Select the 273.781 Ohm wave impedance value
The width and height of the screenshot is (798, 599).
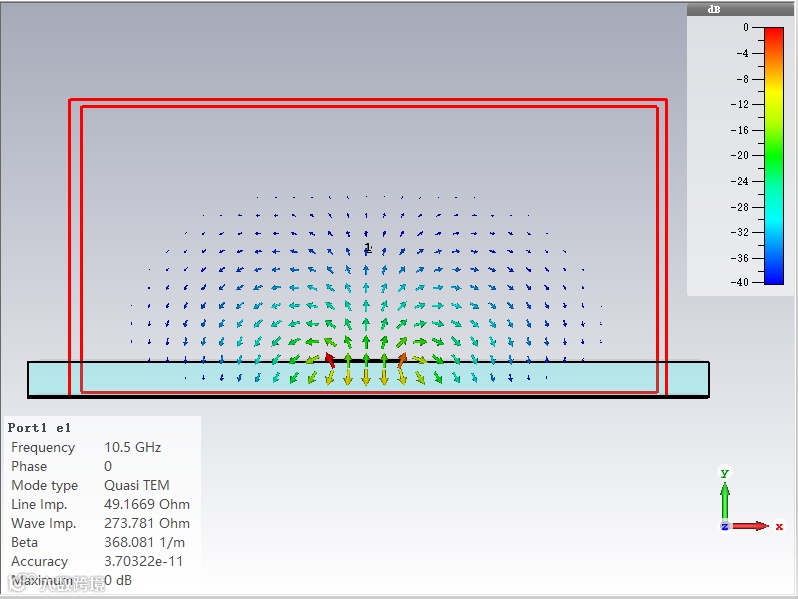click(x=147, y=523)
